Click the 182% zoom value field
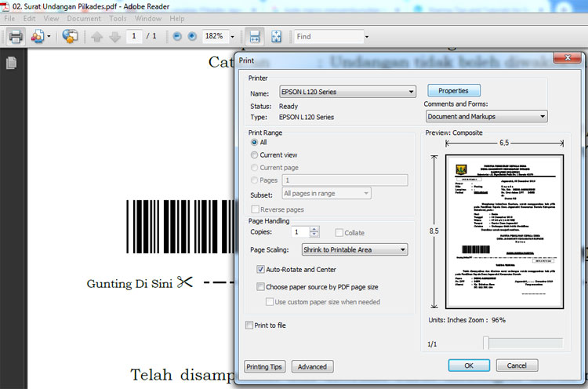 coord(216,36)
